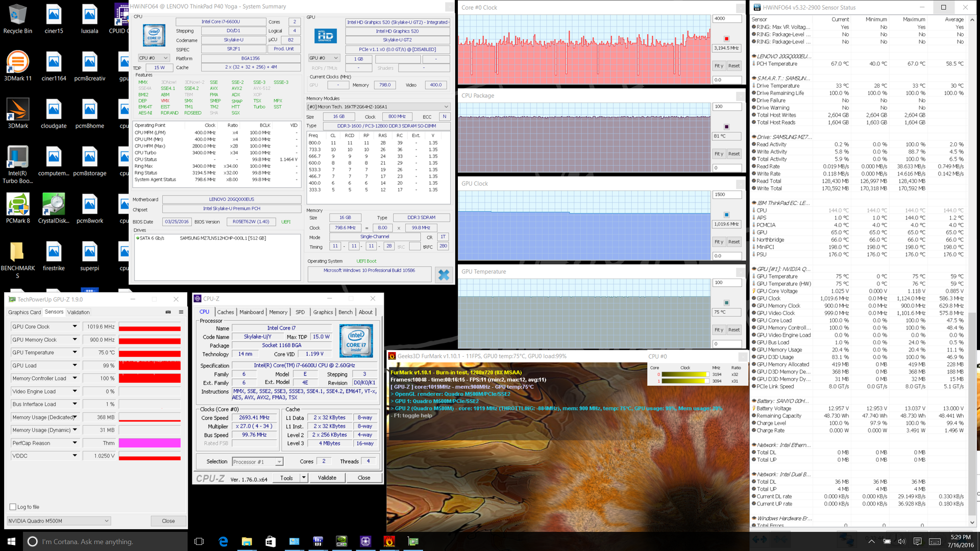Image resolution: width=980 pixels, height=551 pixels.
Task: Open the cloudgate image file on desktop
Action: coord(54,114)
